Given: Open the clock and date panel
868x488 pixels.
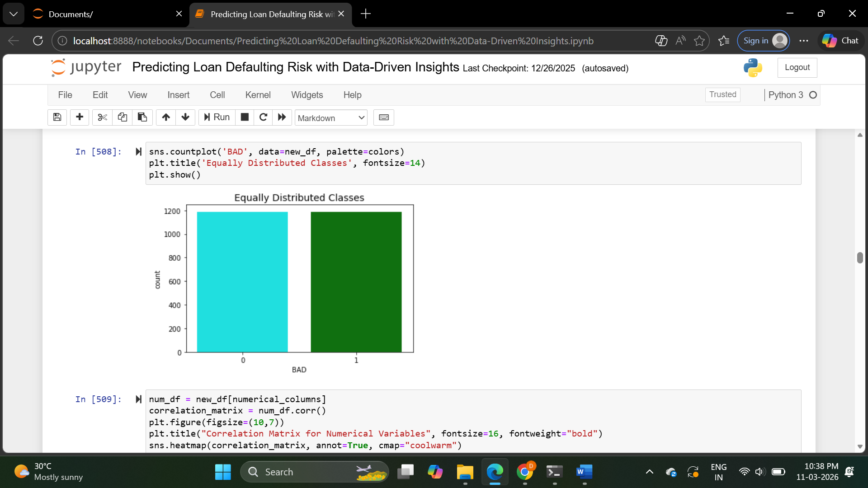Looking at the screenshot, I should (x=817, y=472).
